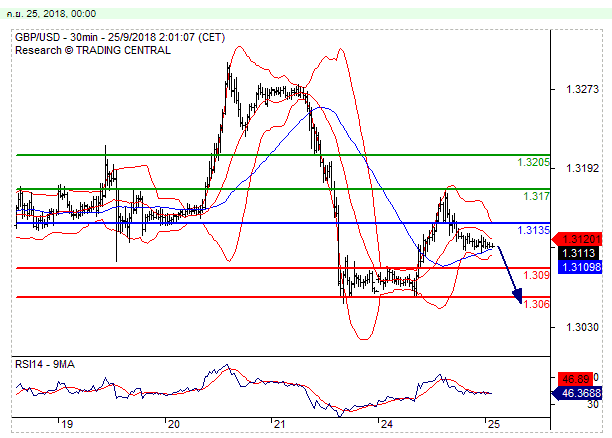The width and height of the screenshot is (612, 438).
Task: Click the black current price tag 1.3113
Action: click(578, 253)
